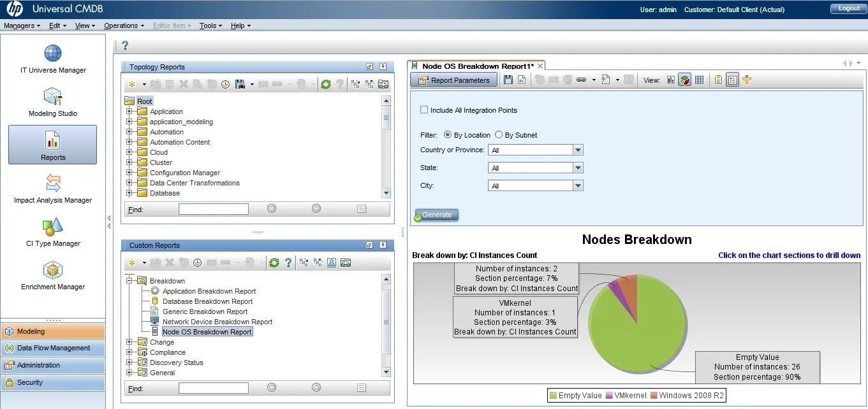Viewport: 868px width, 409px height.
Task: Open the Tools menu
Action: coord(210,25)
